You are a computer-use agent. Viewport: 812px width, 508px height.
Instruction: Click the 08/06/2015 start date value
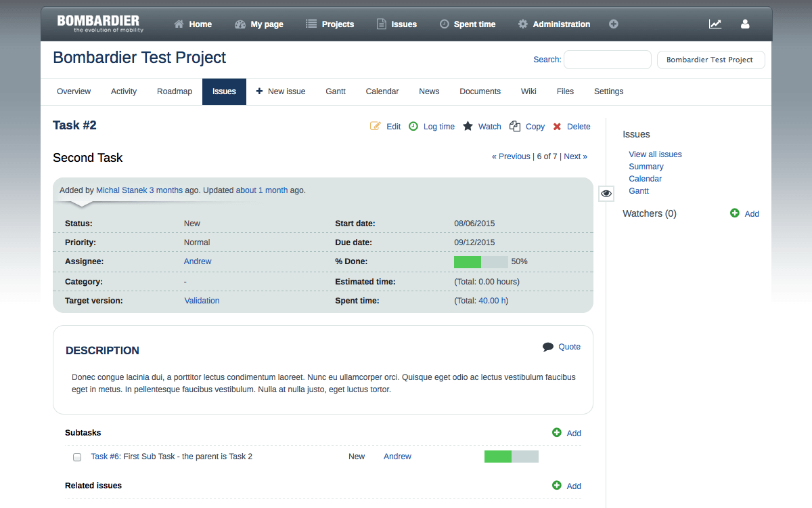[x=474, y=224]
